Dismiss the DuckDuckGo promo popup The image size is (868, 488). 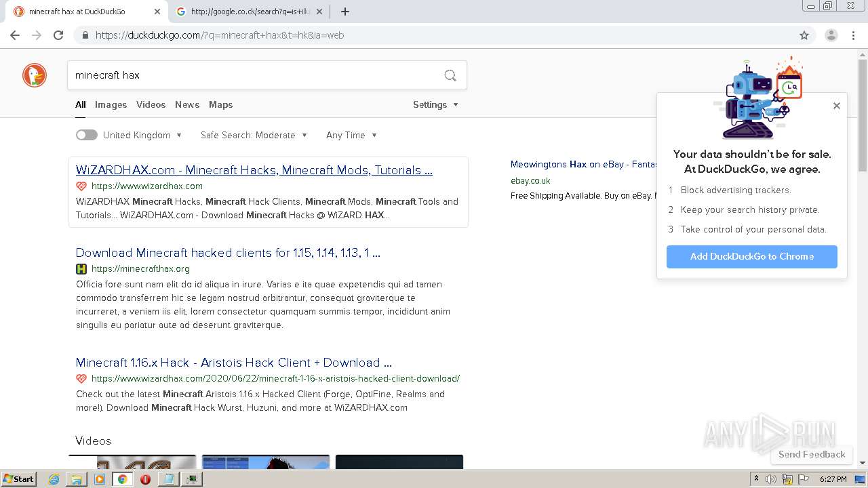(x=837, y=106)
